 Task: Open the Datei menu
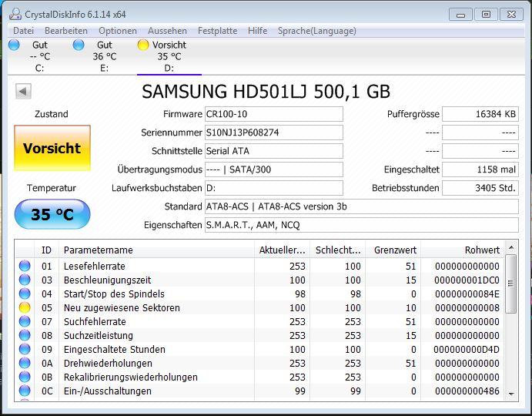(23, 31)
